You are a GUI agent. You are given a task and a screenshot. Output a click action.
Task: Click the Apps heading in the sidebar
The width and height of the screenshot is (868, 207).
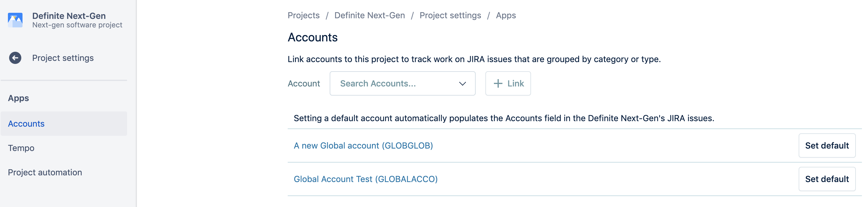pyautogui.click(x=19, y=98)
